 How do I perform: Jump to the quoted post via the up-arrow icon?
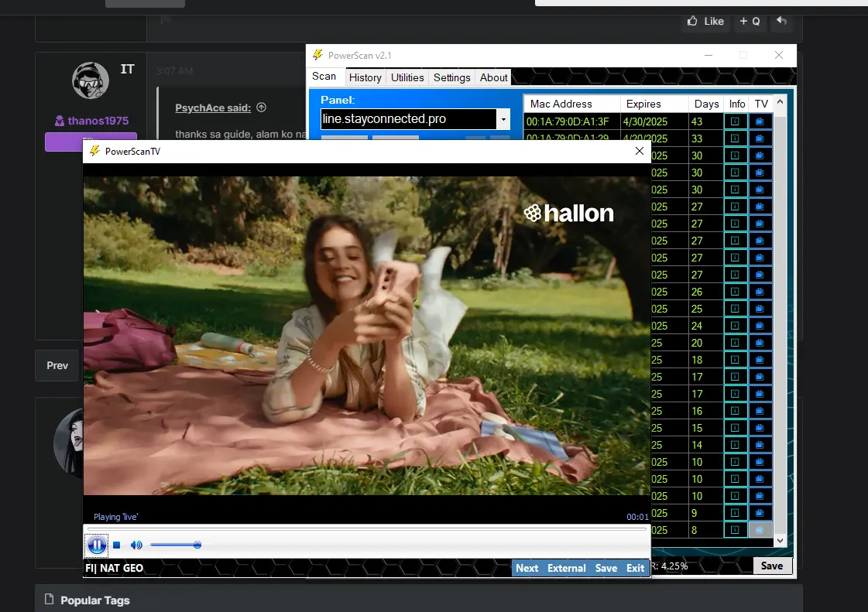click(261, 108)
